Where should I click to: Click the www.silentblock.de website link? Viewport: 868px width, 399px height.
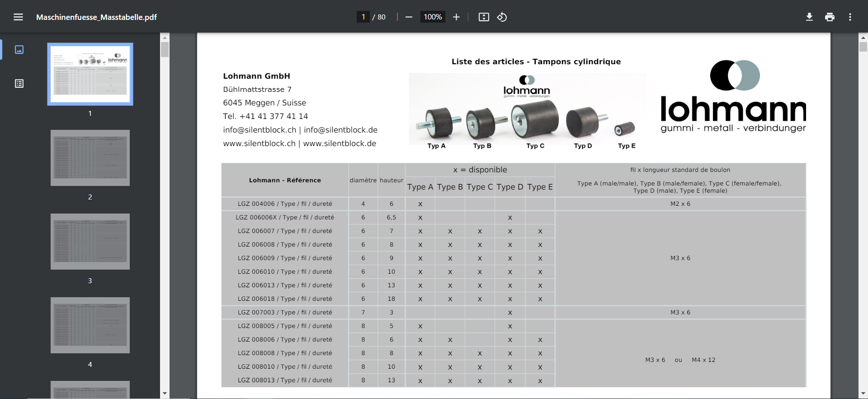coord(340,144)
